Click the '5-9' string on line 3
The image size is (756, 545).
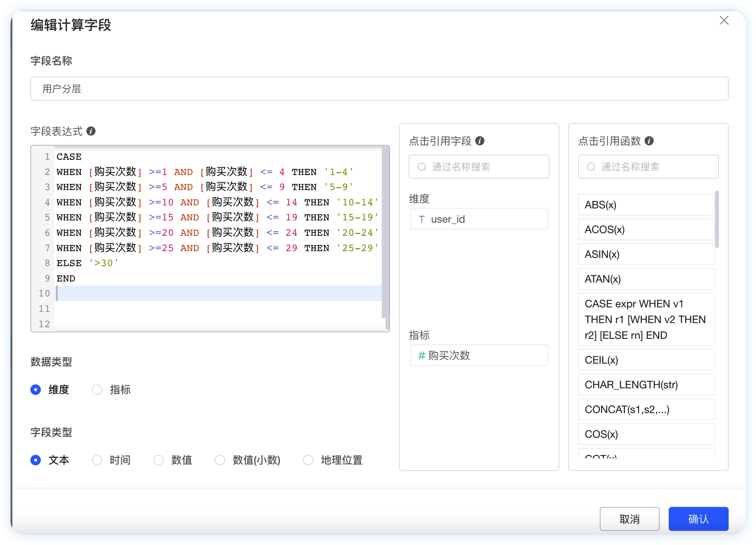(339, 187)
